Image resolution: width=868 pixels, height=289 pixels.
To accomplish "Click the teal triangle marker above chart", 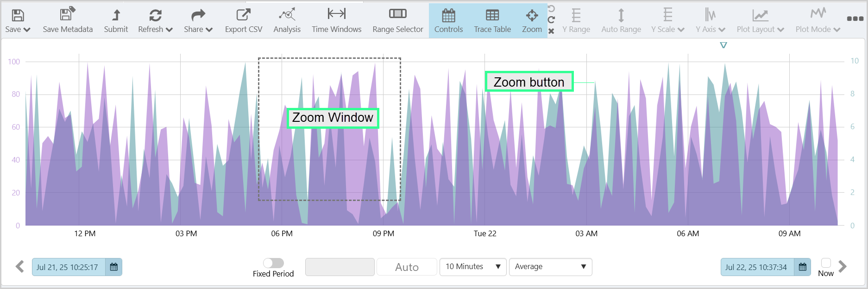I will [723, 45].
